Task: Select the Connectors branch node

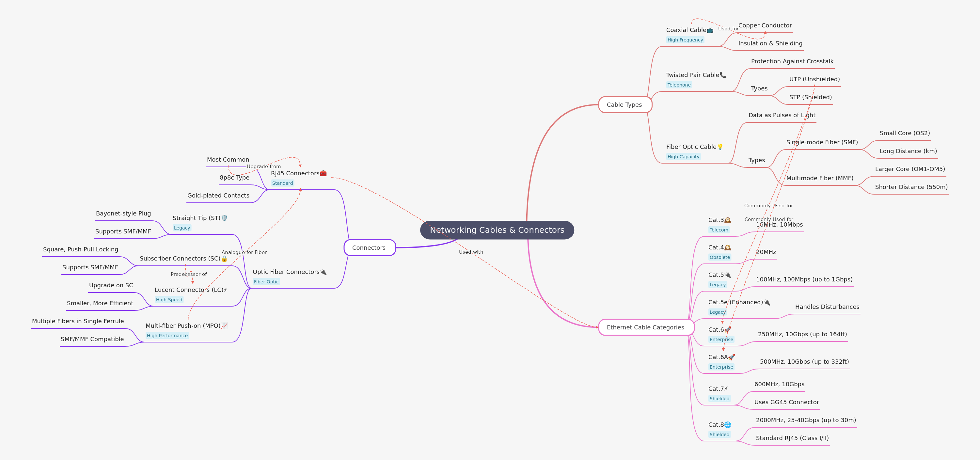Action: [x=369, y=248]
